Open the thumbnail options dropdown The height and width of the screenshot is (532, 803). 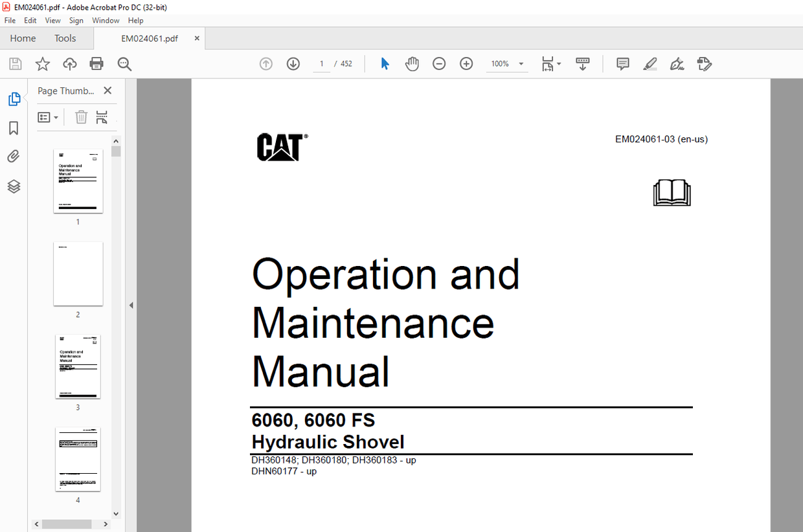[x=47, y=117]
